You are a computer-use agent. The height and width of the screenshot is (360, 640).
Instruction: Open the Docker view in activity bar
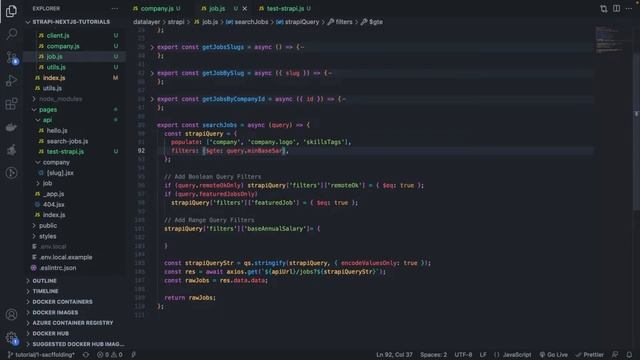coord(11,127)
